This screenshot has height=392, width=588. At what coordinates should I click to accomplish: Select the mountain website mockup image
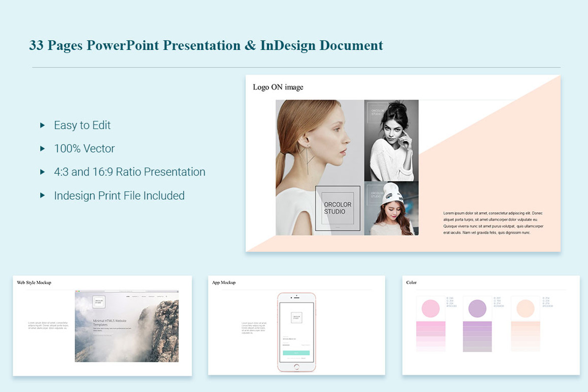click(x=126, y=326)
